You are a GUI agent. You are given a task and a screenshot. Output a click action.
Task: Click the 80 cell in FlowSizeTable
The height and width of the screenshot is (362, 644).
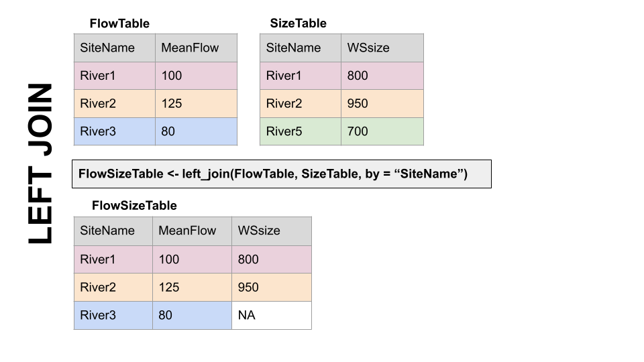tap(192, 315)
